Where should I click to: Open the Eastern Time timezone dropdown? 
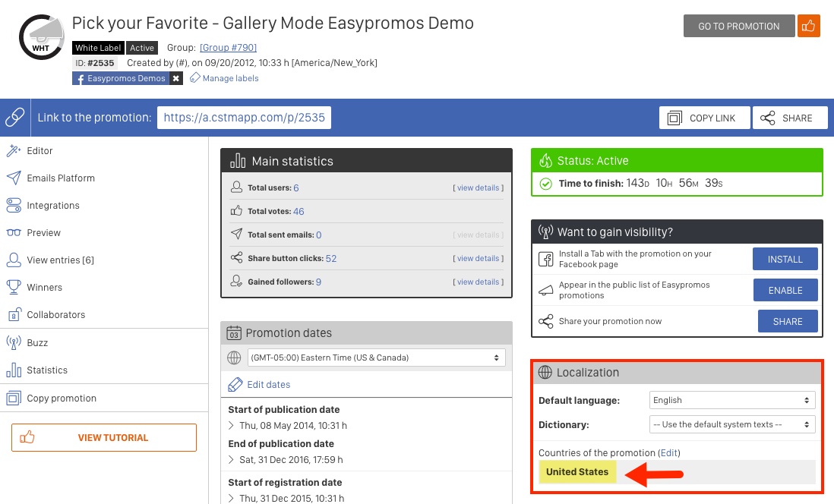click(376, 358)
